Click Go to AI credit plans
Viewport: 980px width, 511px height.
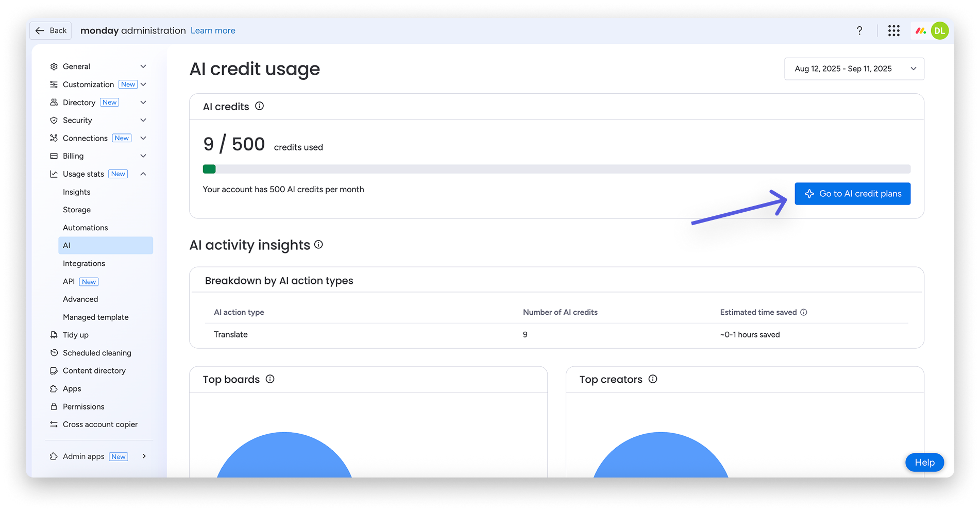(x=852, y=194)
